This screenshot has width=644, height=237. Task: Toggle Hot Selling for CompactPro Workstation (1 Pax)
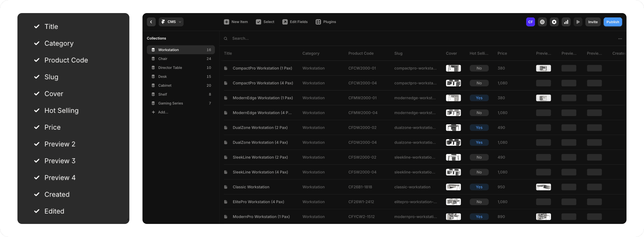click(x=479, y=68)
